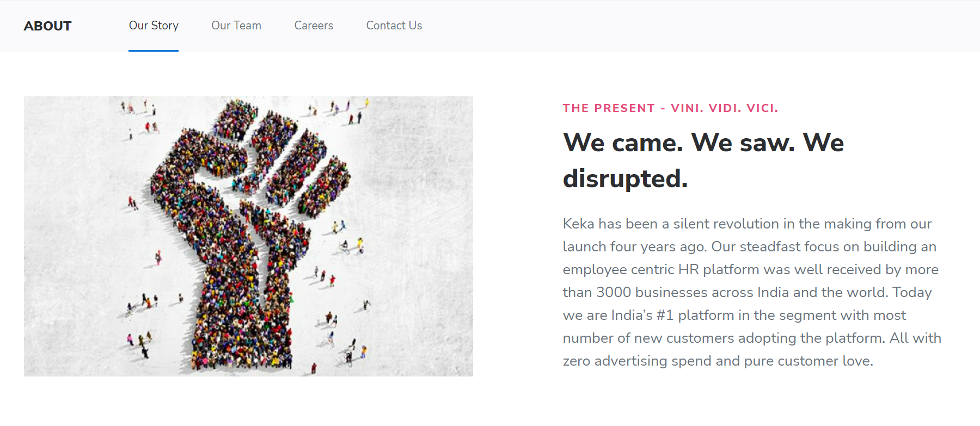Click the raised fist crowd image

point(248,236)
